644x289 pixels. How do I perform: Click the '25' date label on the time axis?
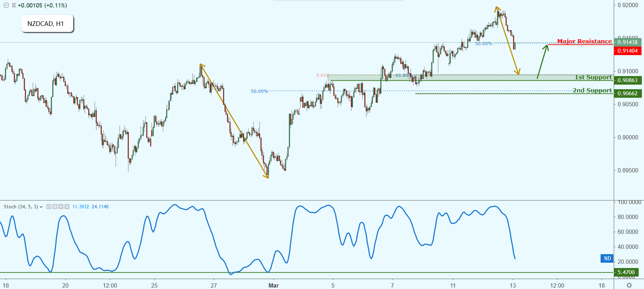coord(154,285)
